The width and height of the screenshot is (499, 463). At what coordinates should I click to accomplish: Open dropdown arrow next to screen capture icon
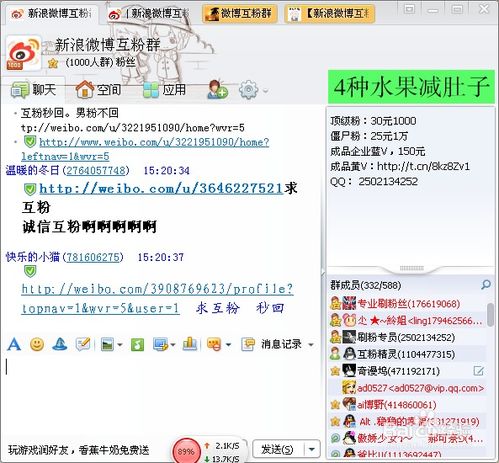pos(173,345)
